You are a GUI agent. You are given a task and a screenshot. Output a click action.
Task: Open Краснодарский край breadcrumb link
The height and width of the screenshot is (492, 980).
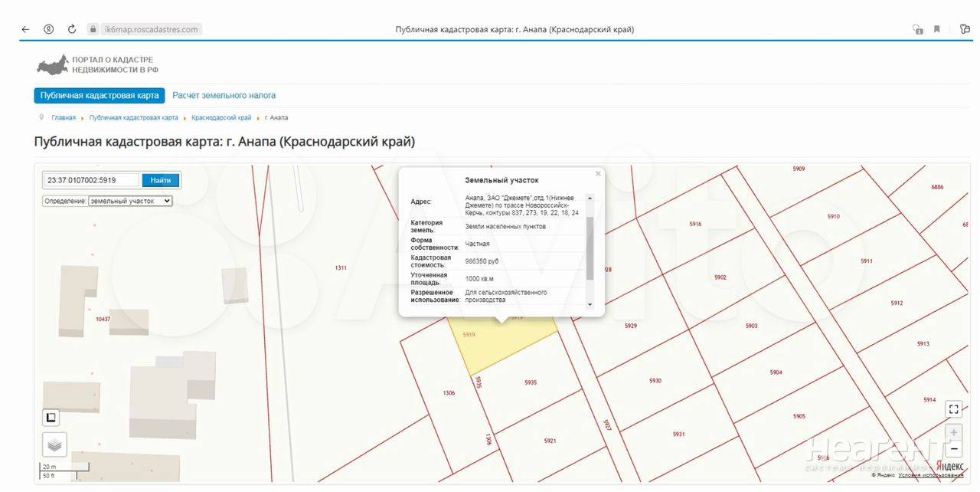pyautogui.click(x=221, y=118)
